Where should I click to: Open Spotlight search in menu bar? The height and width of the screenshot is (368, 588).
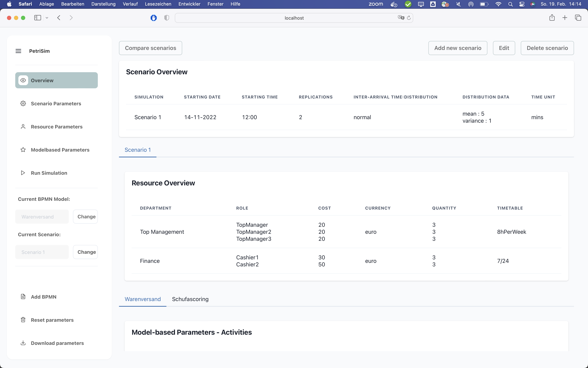(510, 4)
